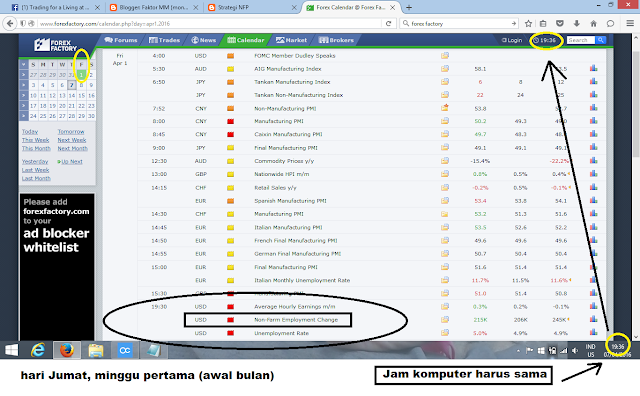Switch to the 'Trading for a Living' Facebook tab
This screenshot has width=640, height=396.
click(x=55, y=7)
